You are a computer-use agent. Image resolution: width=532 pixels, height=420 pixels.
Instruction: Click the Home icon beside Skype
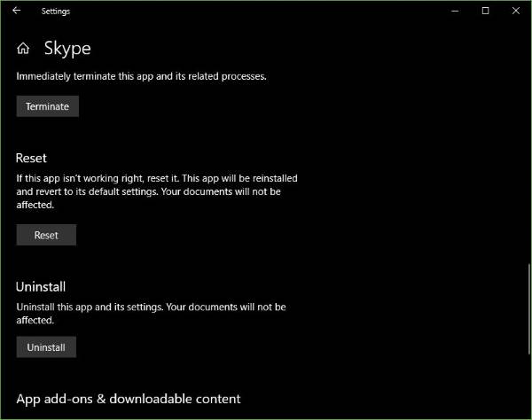coord(24,49)
